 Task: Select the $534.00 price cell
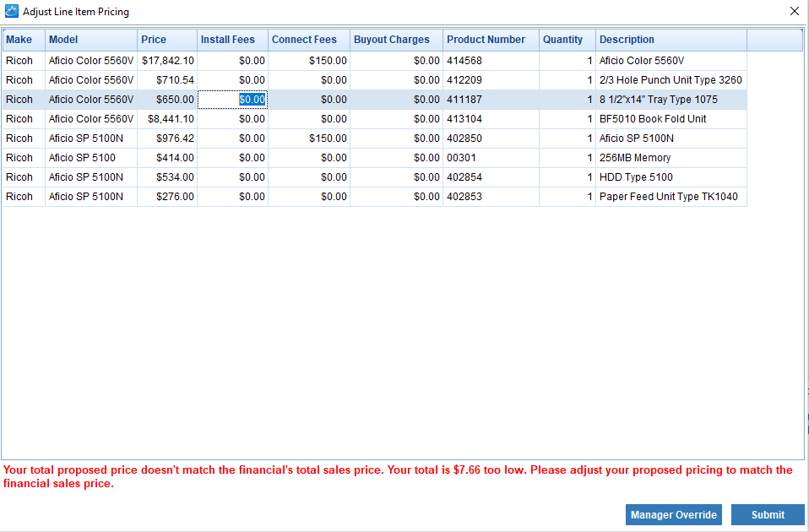click(x=167, y=177)
